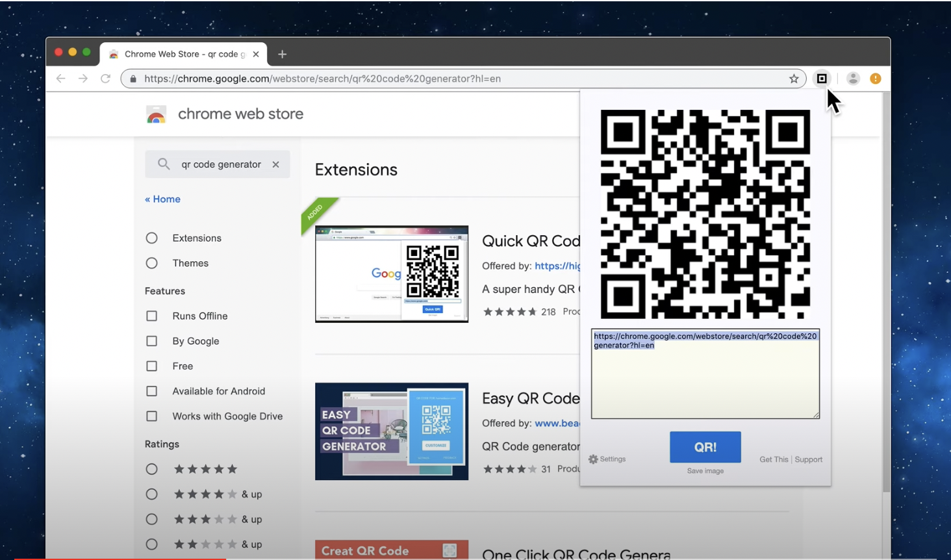This screenshot has width=951, height=560.
Task: Click the Quick QR Code star rating
Action: [x=510, y=312]
